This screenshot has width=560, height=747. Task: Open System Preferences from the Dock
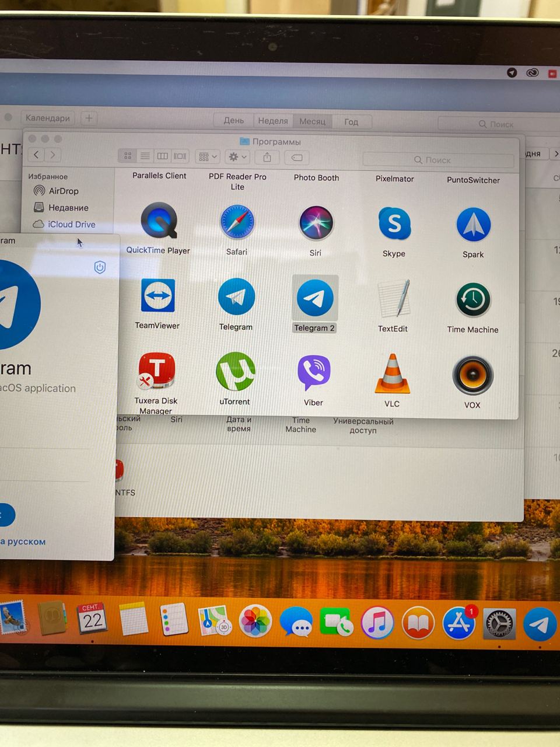pos(500,624)
